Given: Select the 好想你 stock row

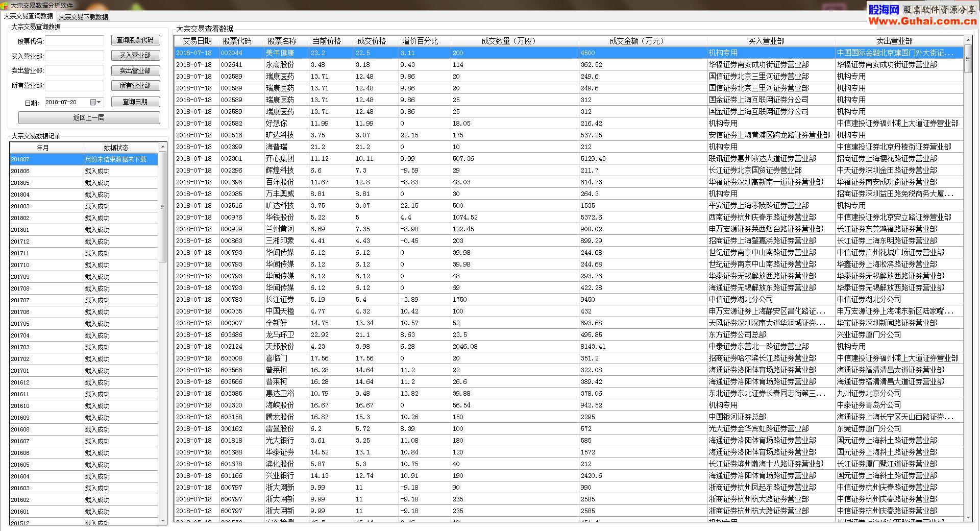Looking at the screenshot, I should [569, 123].
